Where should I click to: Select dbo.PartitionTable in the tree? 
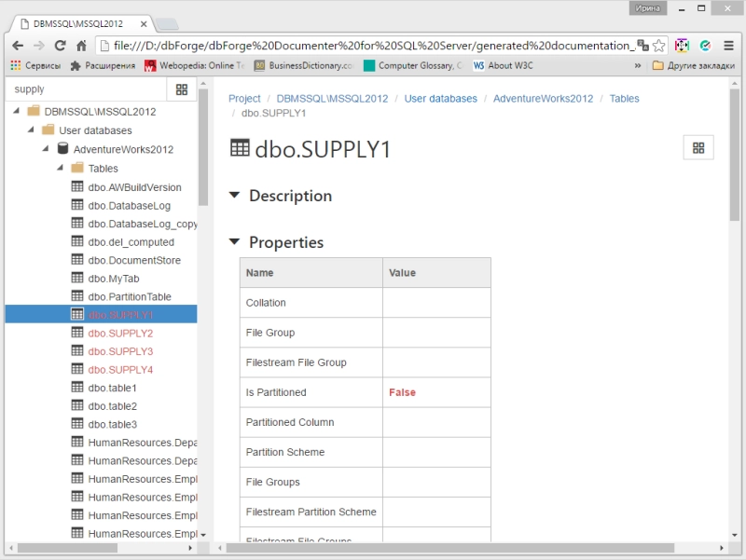[130, 296]
